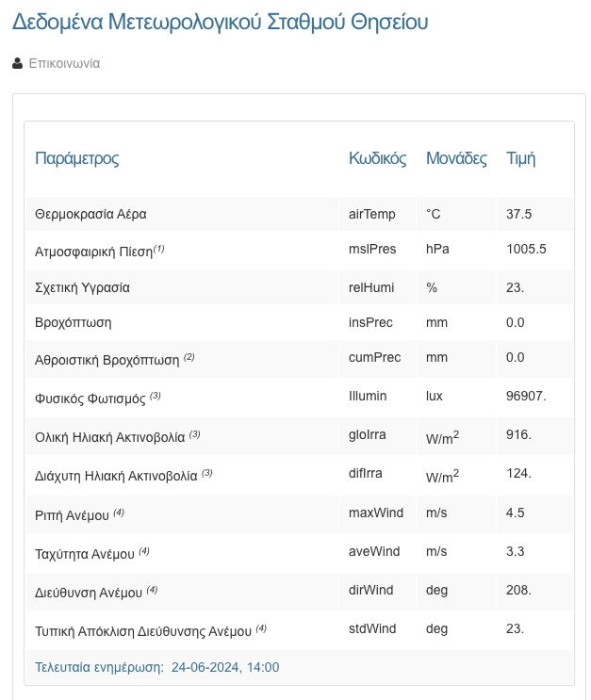Click the maxWind code cell
Screen dimensions: 591x700
click(376, 513)
